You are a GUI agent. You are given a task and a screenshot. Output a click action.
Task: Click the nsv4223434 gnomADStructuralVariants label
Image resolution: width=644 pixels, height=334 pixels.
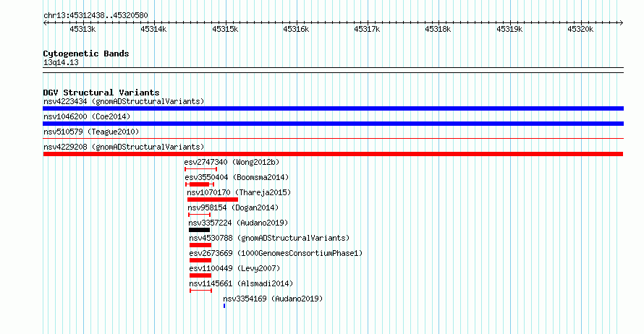tap(124, 101)
